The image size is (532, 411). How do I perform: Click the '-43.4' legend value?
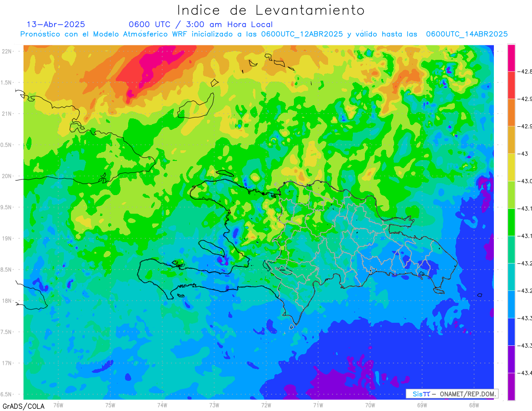tap(525, 373)
